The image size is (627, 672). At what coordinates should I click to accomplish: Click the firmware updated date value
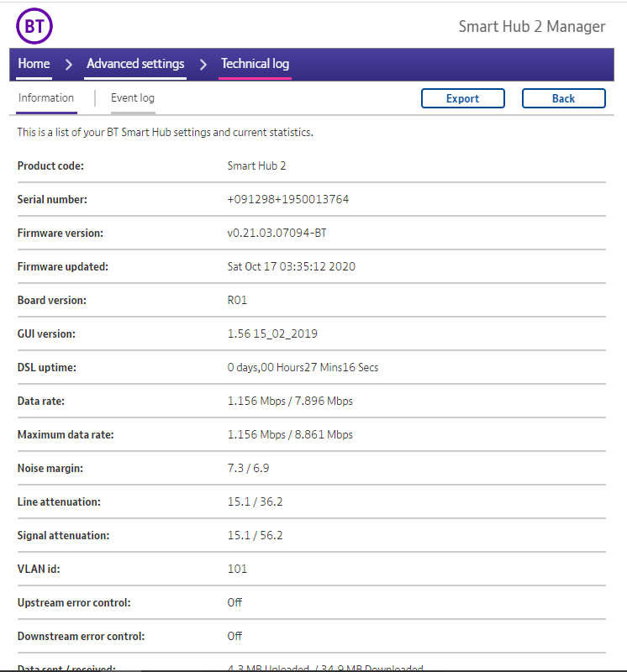(291, 266)
